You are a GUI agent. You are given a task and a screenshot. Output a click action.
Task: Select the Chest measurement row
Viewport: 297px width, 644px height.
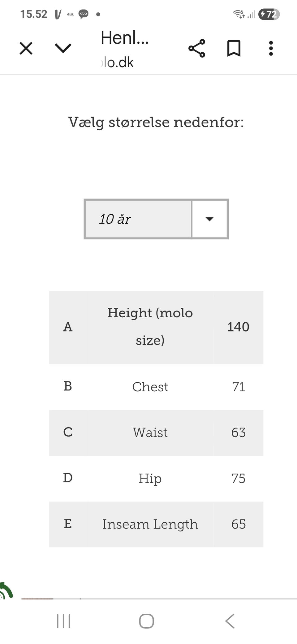pos(150,387)
